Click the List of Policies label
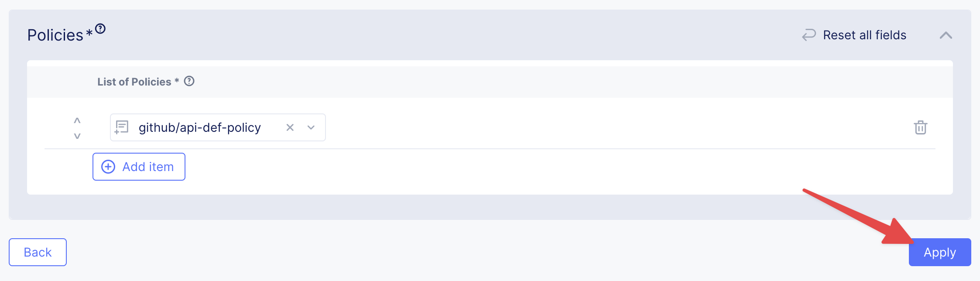The height and width of the screenshot is (281, 980). pos(134,82)
